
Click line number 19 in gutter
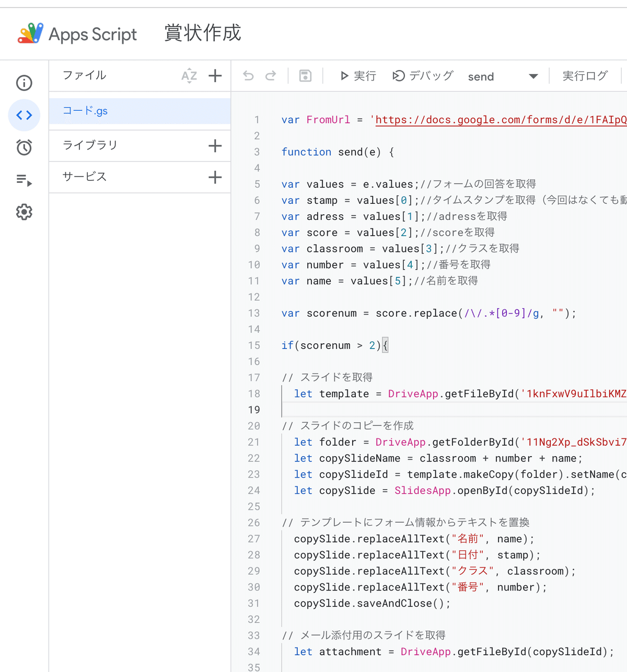pyautogui.click(x=254, y=410)
